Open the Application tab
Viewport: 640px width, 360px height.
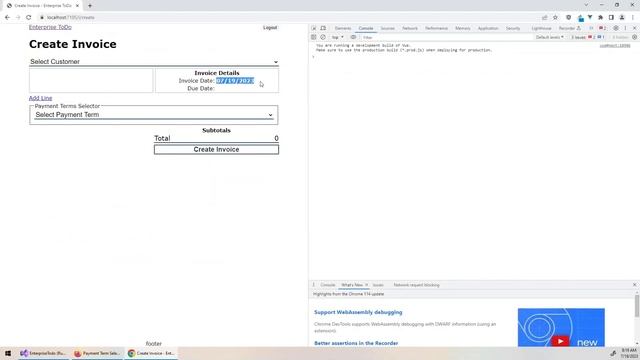(x=488, y=28)
